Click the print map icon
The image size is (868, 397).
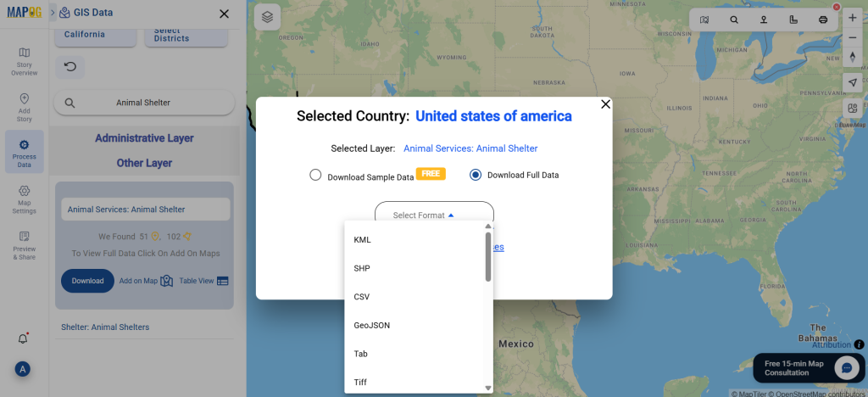coord(822,20)
